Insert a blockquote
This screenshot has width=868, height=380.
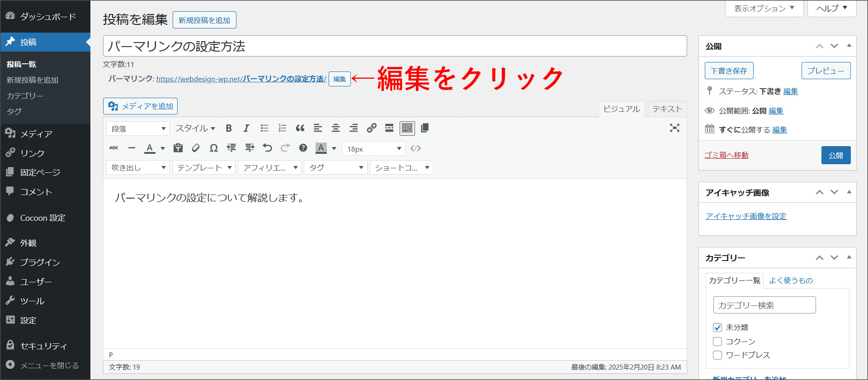click(300, 128)
